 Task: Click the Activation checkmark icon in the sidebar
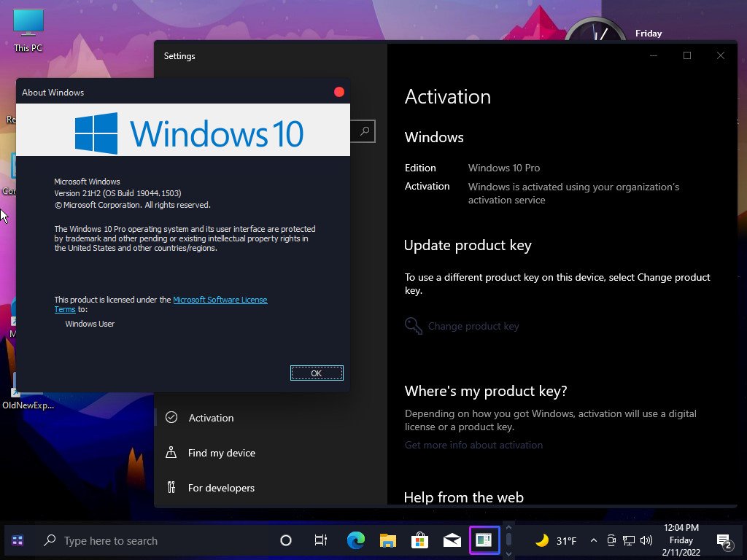pos(171,418)
